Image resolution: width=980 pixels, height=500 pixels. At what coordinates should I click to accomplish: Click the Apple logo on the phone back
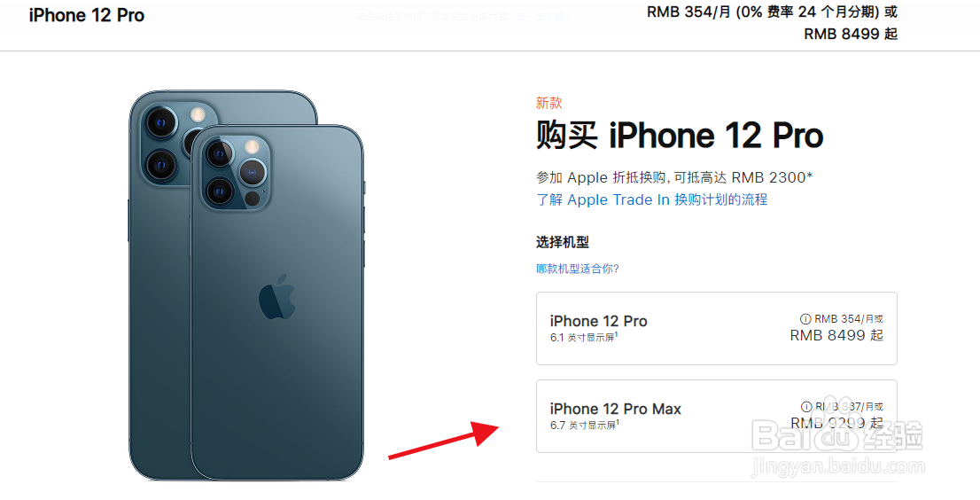(276, 297)
